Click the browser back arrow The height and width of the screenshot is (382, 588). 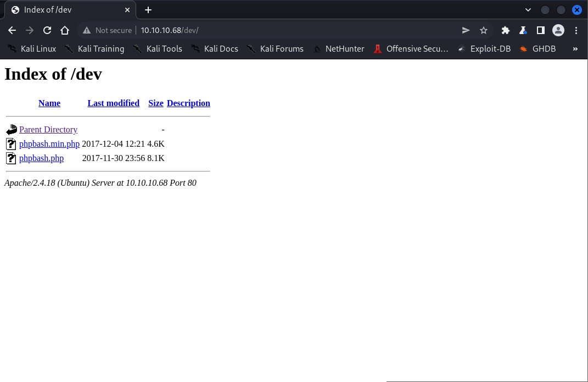[12, 30]
